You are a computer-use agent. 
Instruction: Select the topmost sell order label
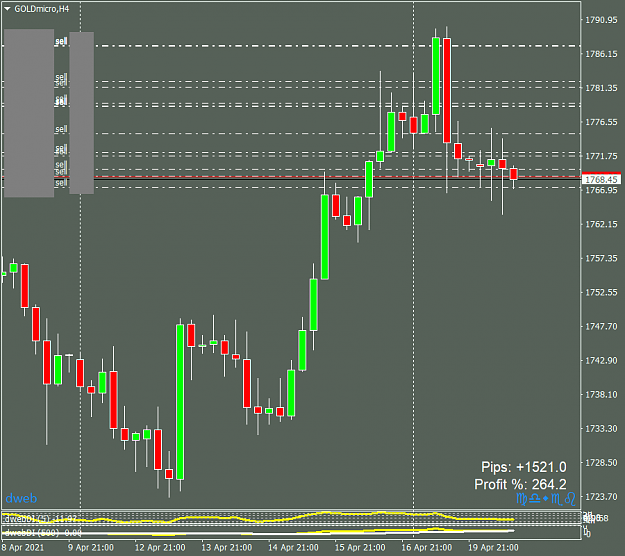61,41
